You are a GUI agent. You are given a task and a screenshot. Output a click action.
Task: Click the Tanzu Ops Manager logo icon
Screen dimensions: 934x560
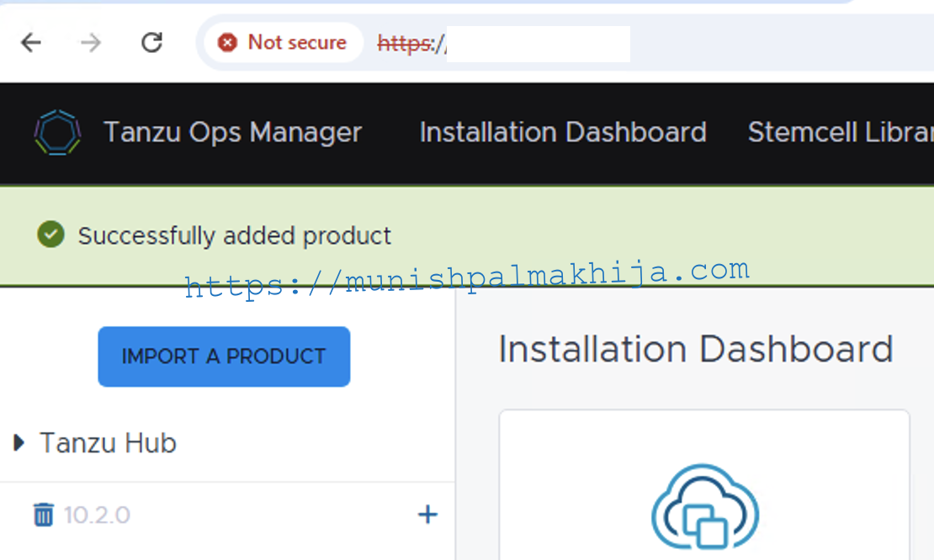pyautogui.click(x=58, y=132)
